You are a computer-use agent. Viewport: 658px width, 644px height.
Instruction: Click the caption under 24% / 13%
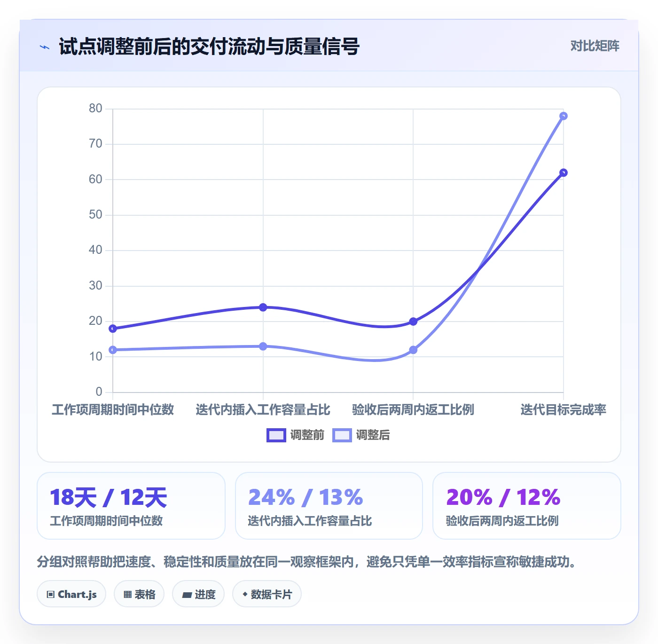[x=310, y=521]
